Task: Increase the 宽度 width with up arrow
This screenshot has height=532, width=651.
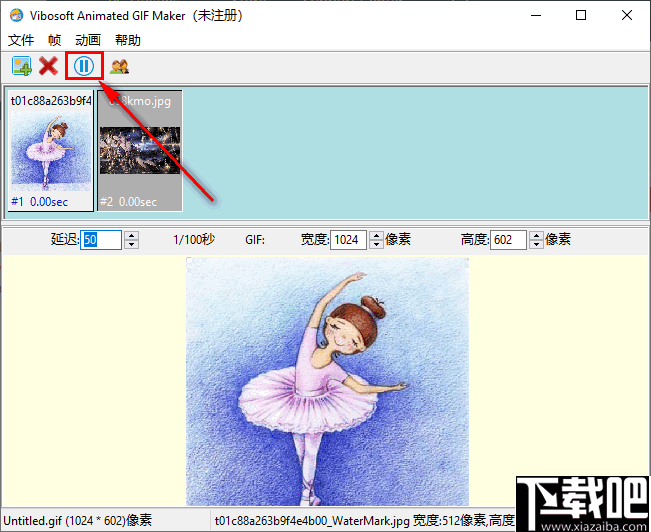Action: tap(376, 235)
